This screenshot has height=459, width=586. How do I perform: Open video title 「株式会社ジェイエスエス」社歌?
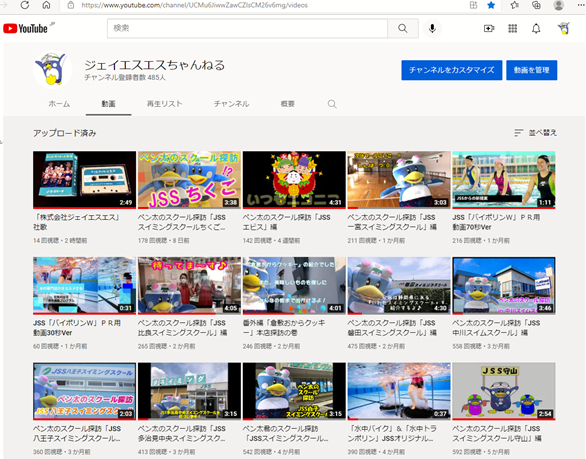[x=77, y=222]
